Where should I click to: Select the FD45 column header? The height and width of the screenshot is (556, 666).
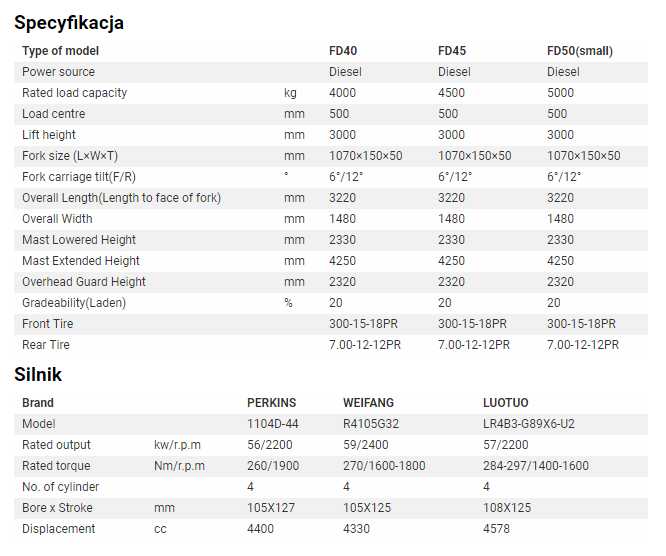coord(452,51)
